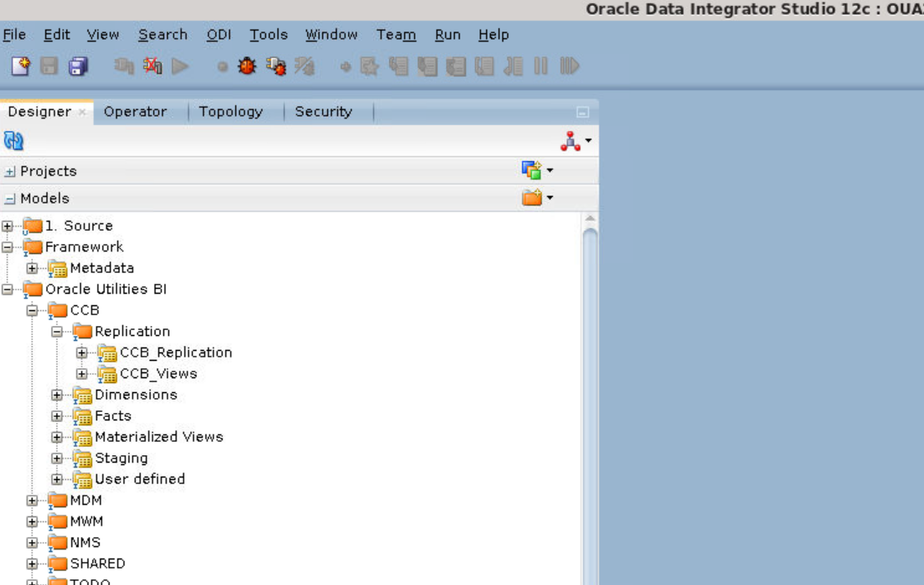Close the Designer tab with x
The width and height of the screenshot is (924, 585).
click(x=82, y=112)
